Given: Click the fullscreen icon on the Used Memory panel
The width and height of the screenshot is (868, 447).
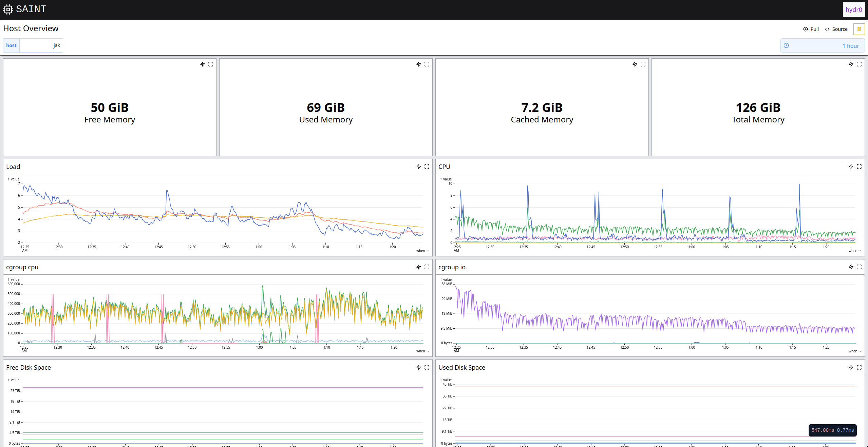Looking at the screenshot, I should [x=427, y=64].
